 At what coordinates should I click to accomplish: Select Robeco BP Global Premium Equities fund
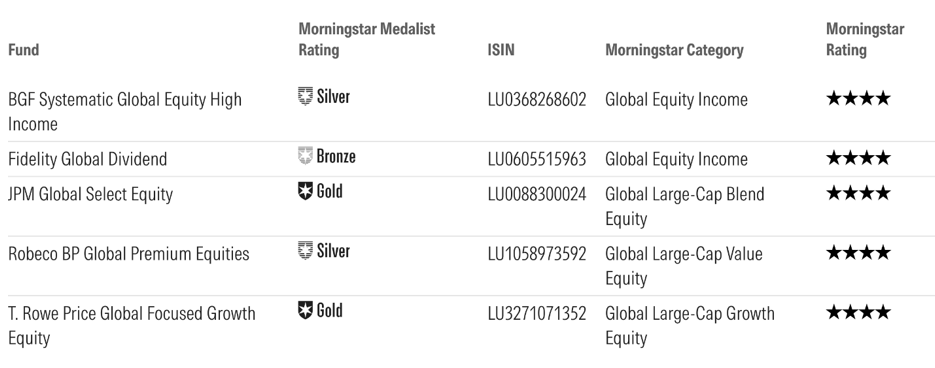129,254
